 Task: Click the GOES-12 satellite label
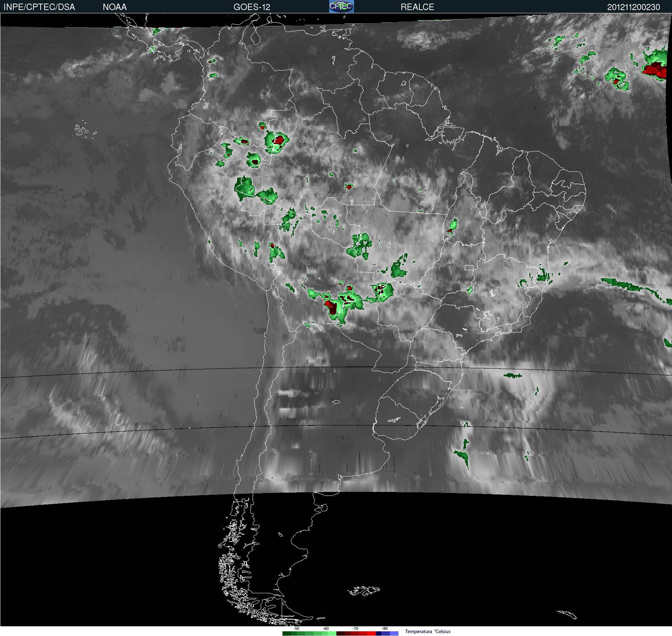[x=252, y=7]
